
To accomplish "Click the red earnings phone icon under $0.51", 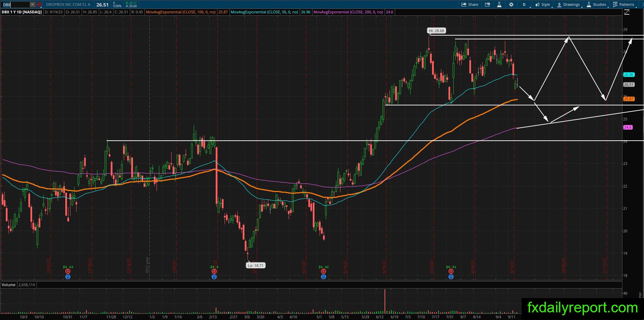I will click(451, 271).
